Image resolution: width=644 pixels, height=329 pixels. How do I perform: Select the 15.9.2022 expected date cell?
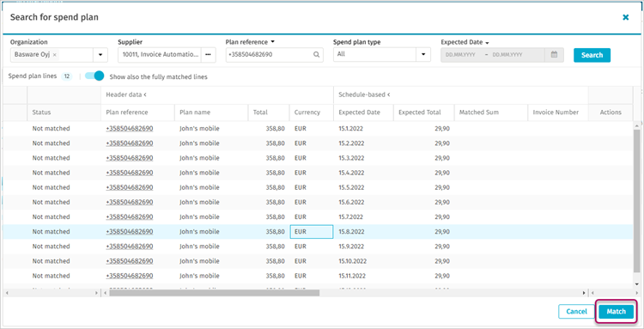tap(363, 247)
